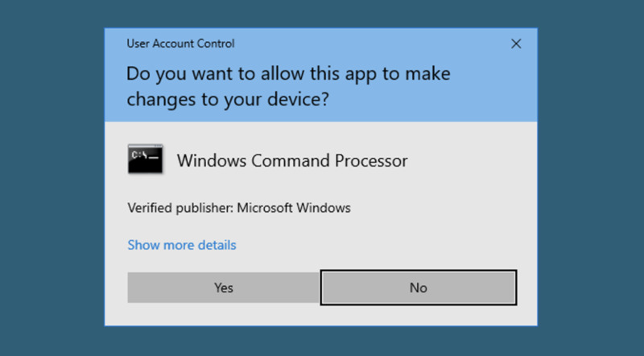Close the User Account Control dialog
This screenshot has width=644, height=356.
[516, 43]
